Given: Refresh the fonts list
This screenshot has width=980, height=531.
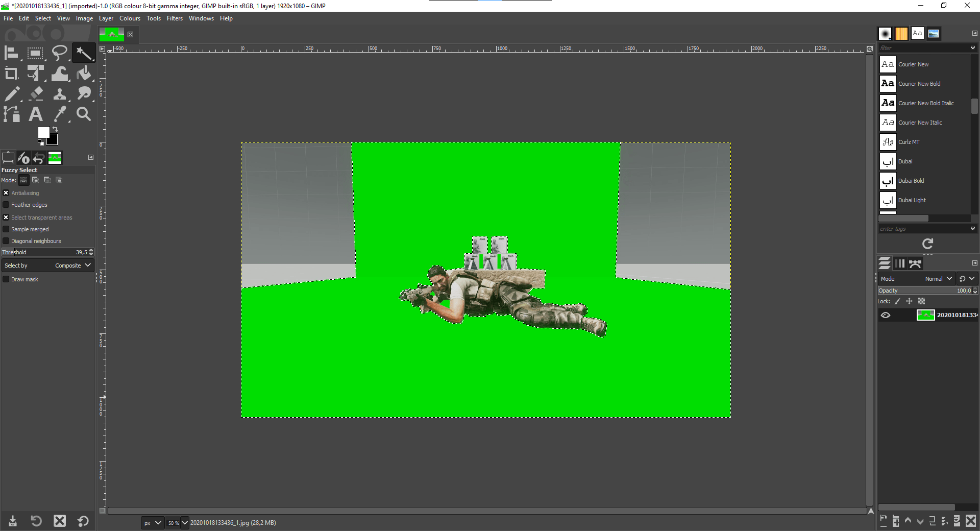Looking at the screenshot, I should 927,244.
